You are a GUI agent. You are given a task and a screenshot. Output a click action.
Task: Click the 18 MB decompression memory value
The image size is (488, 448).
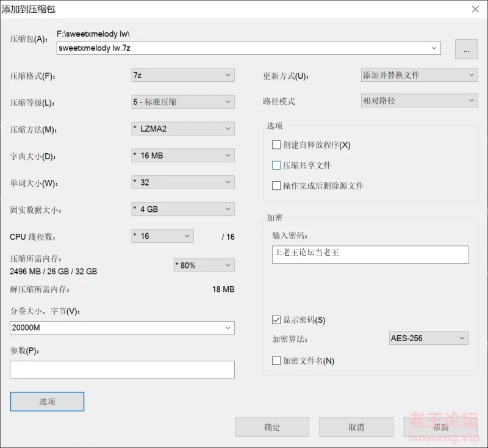point(223,289)
